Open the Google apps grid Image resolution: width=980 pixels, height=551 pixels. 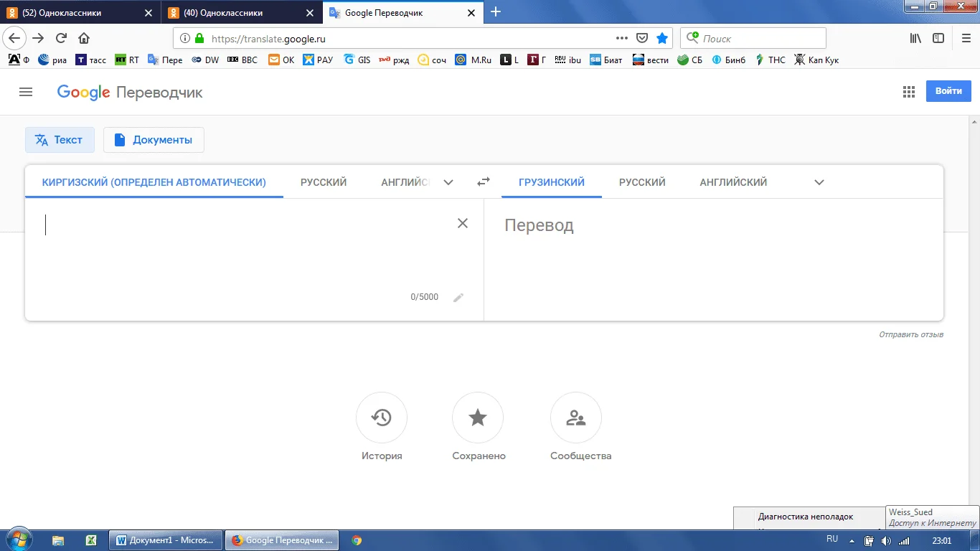pos(909,92)
